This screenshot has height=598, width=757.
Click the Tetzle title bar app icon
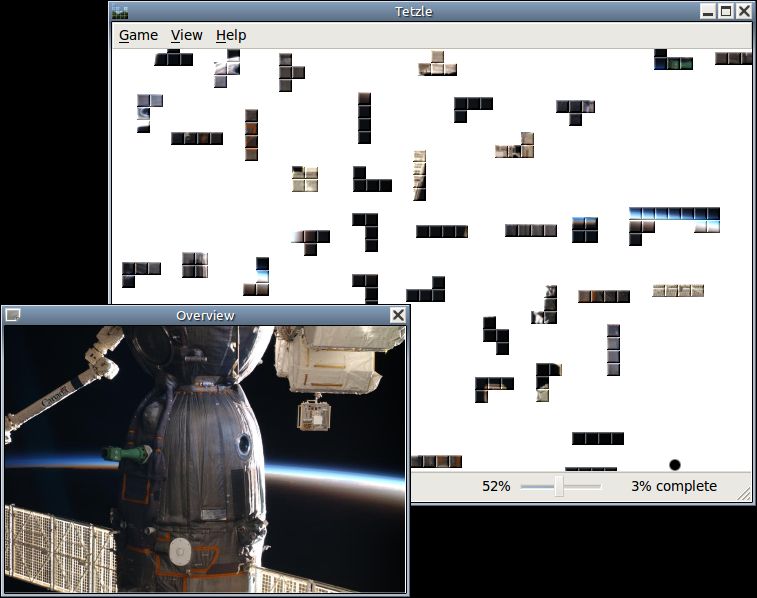(120, 12)
